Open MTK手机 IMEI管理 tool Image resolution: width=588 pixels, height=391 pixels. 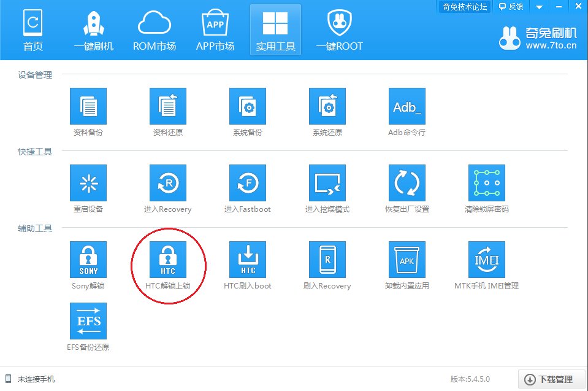[487, 260]
